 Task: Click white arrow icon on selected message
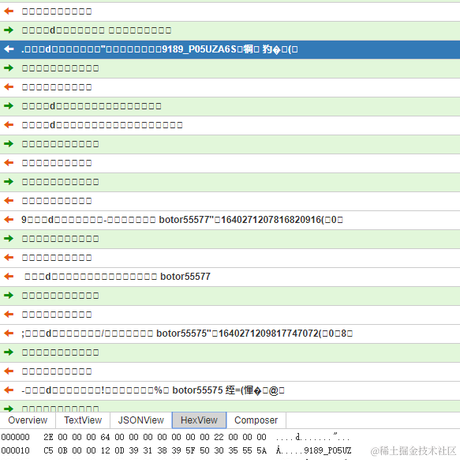pos(9,49)
